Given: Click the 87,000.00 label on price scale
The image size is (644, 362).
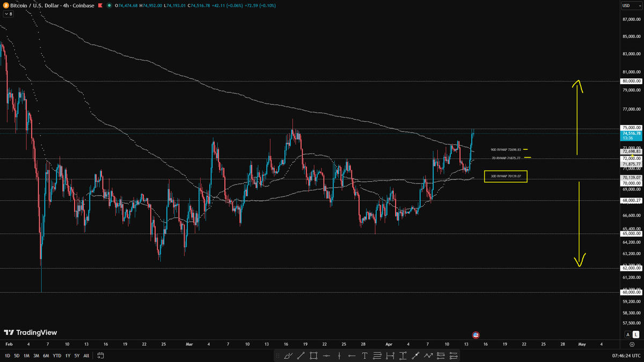Looking at the screenshot, I should point(631,19).
